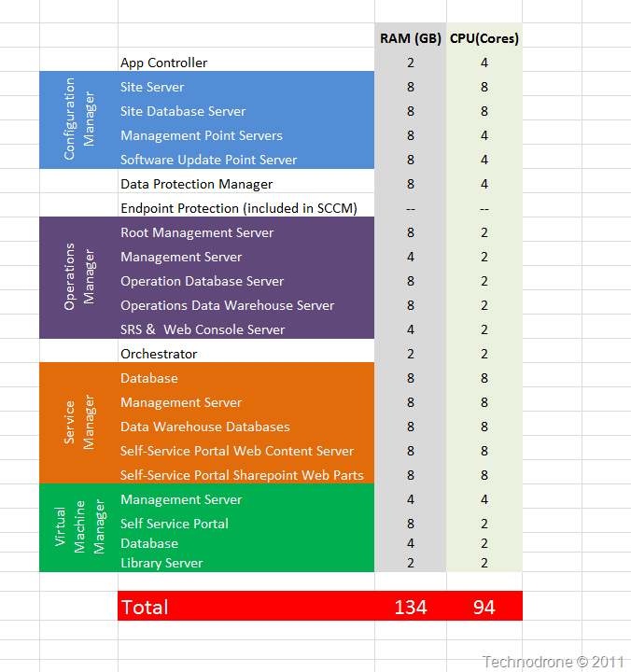Select CPU dash for Endpoint Protection
The width and height of the screenshot is (631, 672).
[484, 205]
